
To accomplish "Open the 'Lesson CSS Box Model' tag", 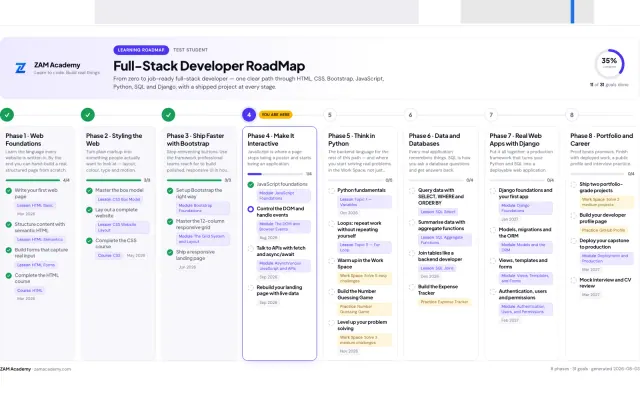I will coord(119,200).
